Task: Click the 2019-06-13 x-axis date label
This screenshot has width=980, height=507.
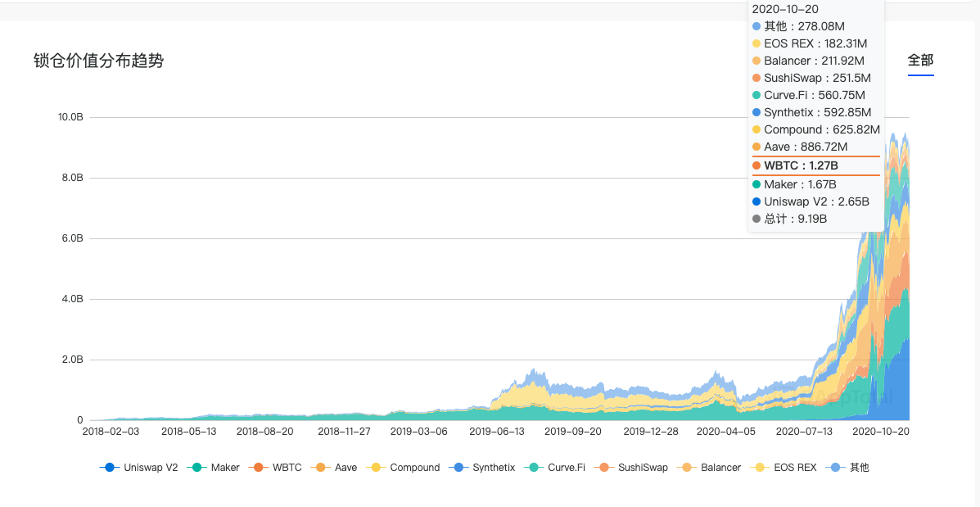Action: (x=495, y=432)
